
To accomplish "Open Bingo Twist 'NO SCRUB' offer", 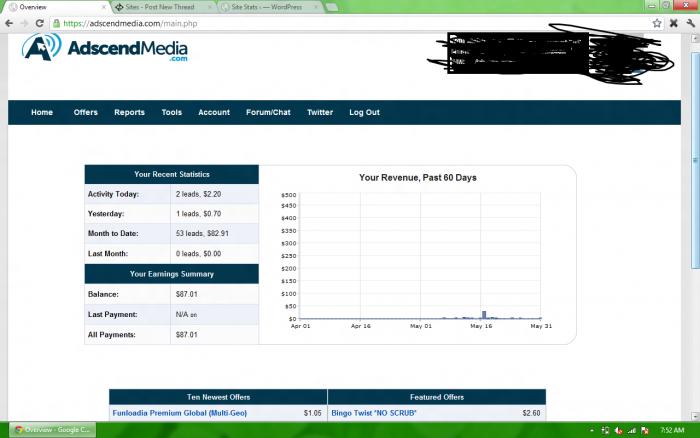I will [374, 413].
